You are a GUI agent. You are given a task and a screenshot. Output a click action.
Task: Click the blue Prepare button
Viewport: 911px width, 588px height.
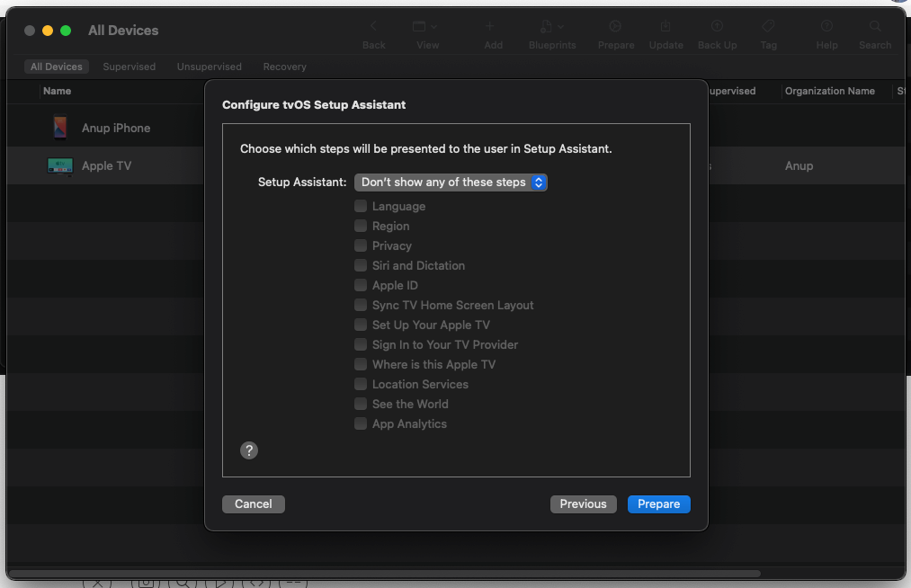(x=659, y=504)
